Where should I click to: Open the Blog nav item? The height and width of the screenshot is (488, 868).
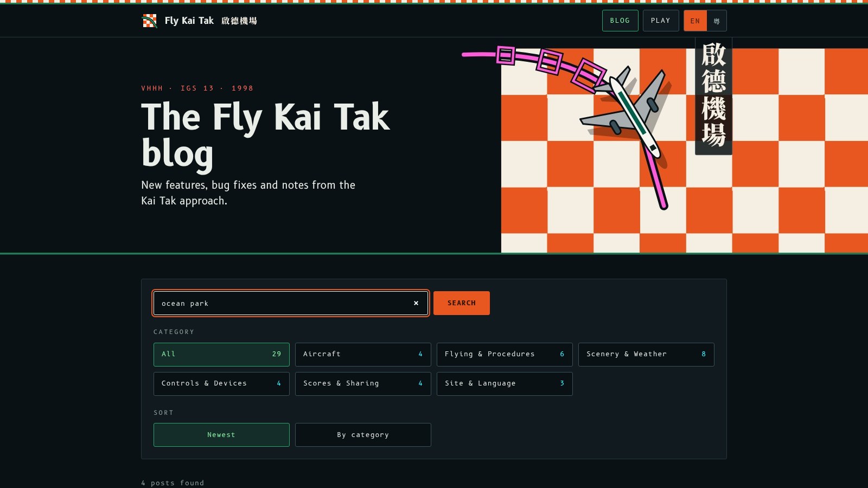click(620, 21)
